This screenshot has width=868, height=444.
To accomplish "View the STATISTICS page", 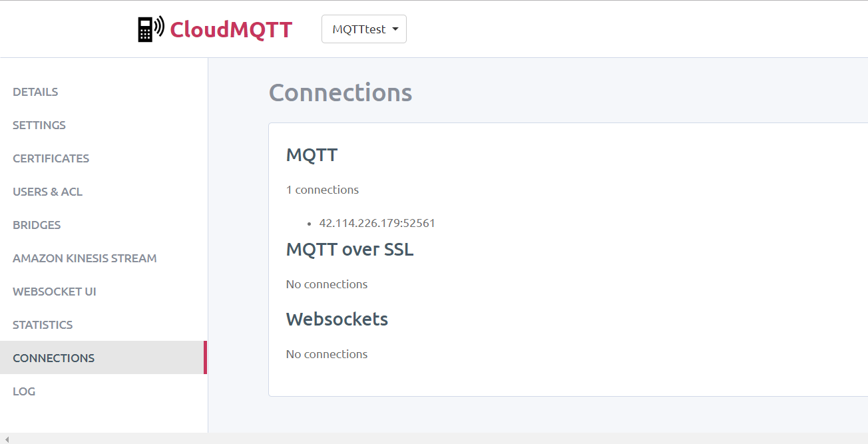I will [x=43, y=324].
